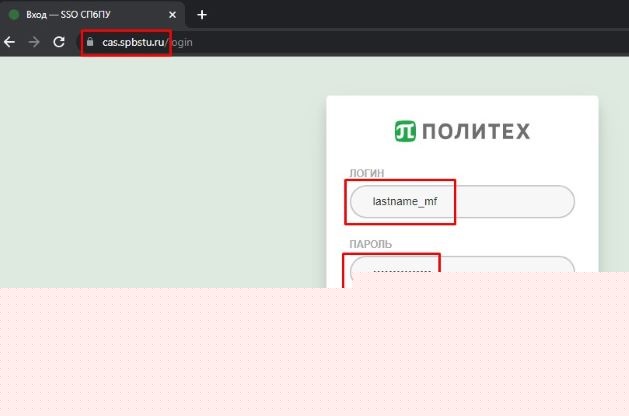This screenshot has width=629, height=416.
Task: Click the ПАРОЛЬ field label
Action: (x=370, y=243)
